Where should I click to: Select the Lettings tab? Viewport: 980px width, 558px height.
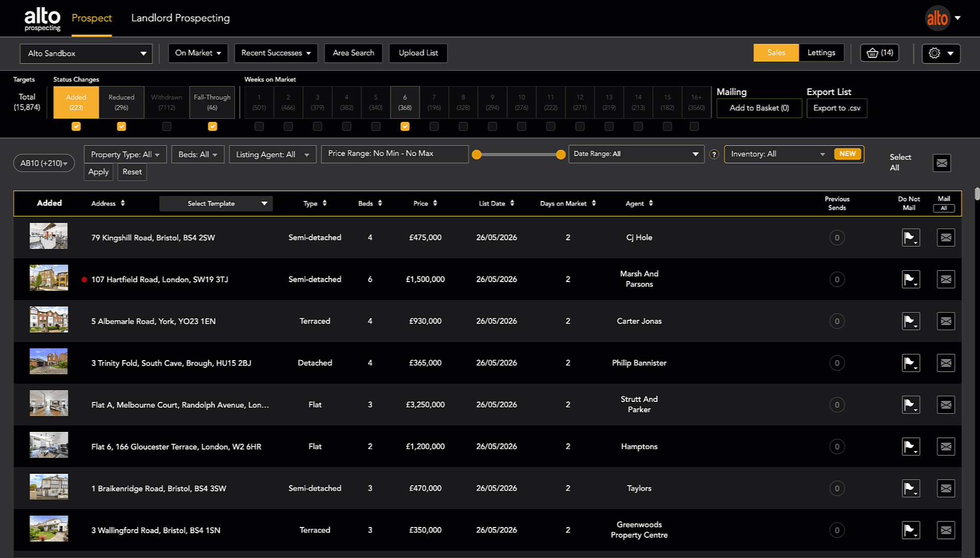[821, 53]
